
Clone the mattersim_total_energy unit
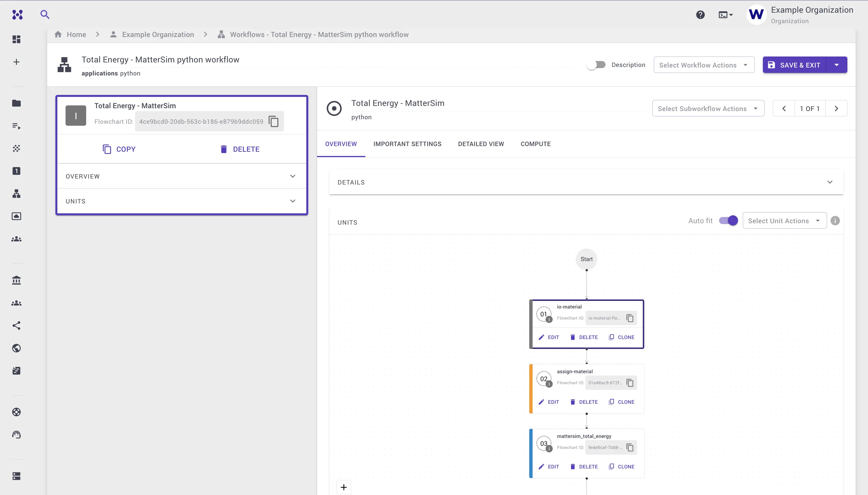point(621,467)
